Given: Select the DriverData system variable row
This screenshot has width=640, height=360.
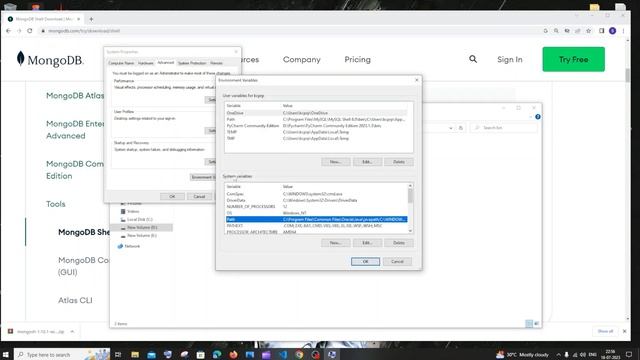Looking at the screenshot, I should (316, 200).
